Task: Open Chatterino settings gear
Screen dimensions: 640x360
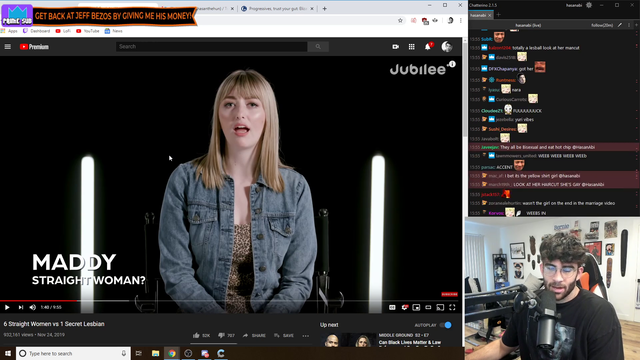Action: click(589, 5)
